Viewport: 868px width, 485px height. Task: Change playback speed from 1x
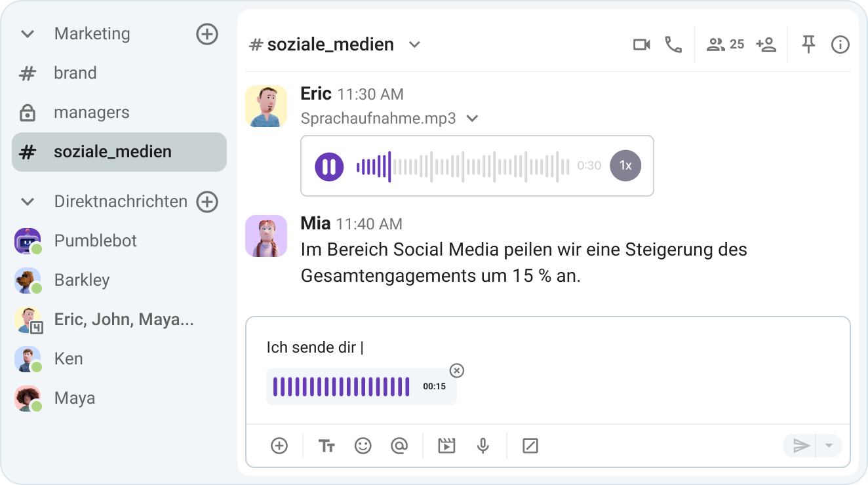coord(625,165)
